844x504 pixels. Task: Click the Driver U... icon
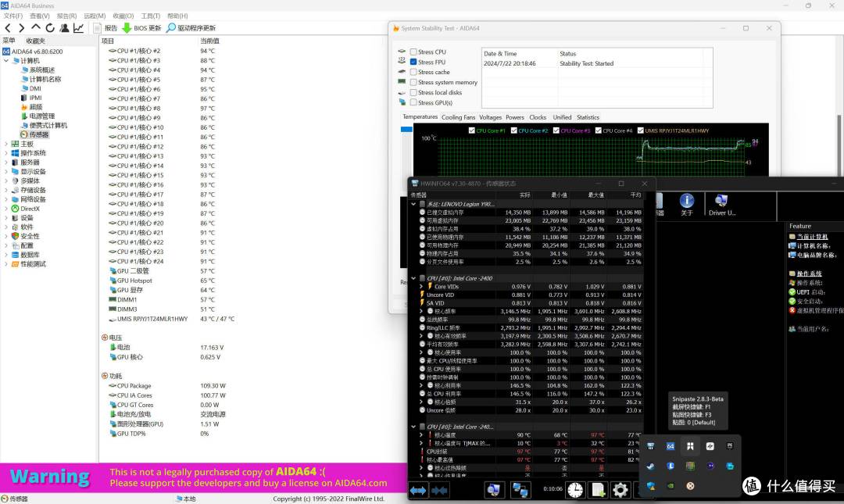point(722,205)
